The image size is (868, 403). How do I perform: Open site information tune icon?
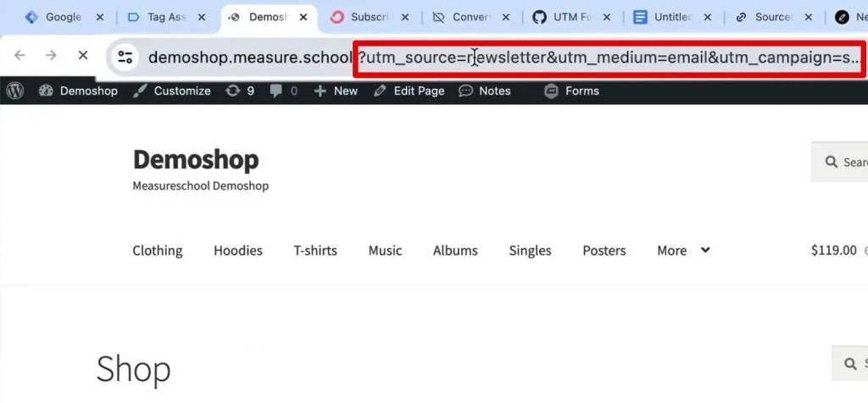[x=125, y=57]
